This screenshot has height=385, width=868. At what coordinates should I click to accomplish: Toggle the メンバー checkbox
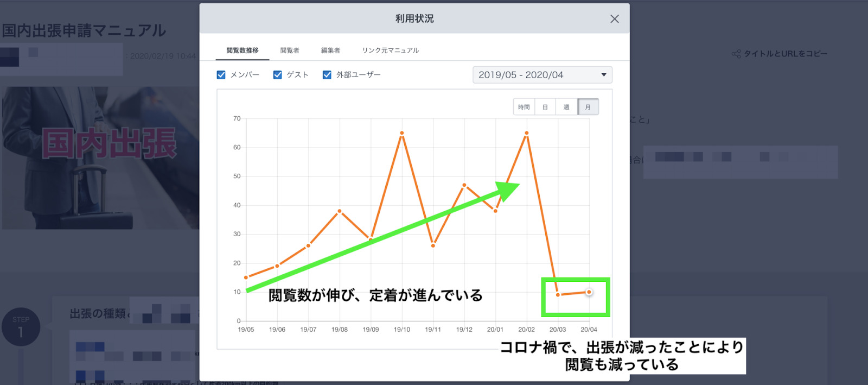click(221, 75)
